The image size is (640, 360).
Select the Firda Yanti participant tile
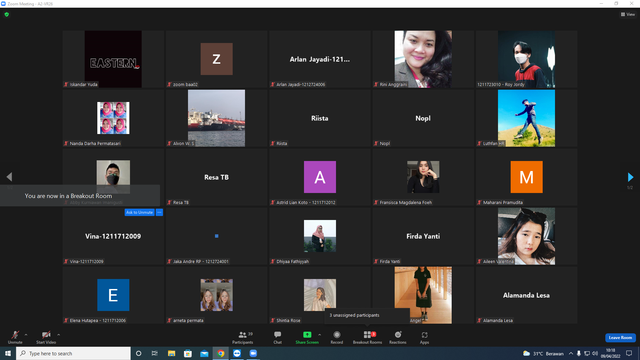click(423, 236)
